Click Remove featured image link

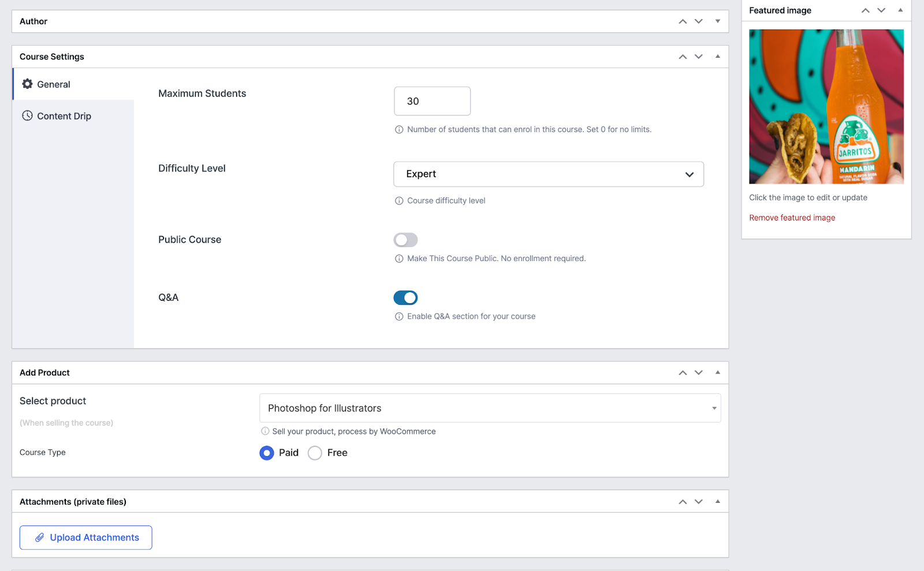pos(792,218)
